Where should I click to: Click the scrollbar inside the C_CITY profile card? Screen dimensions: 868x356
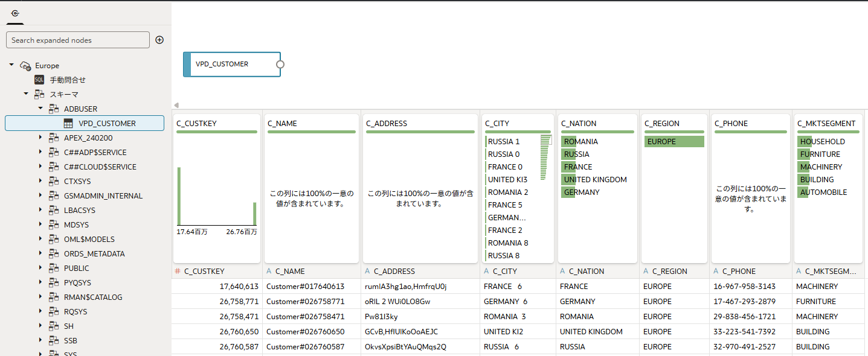tap(546, 157)
